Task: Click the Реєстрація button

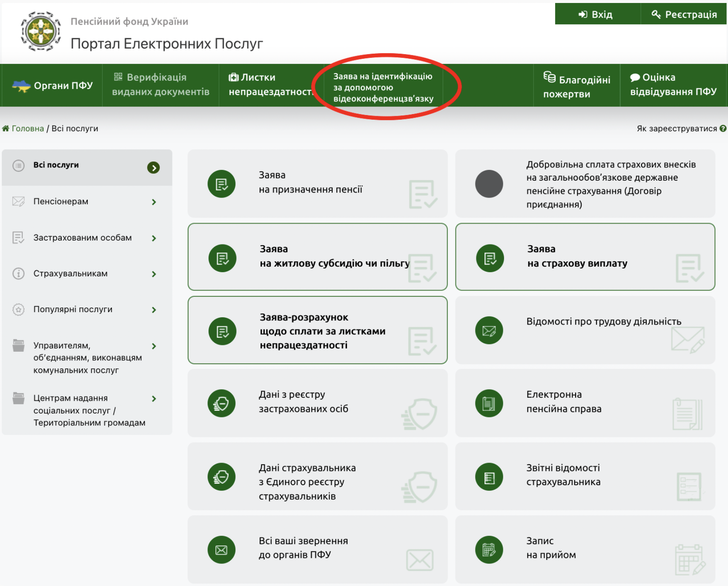Action: pyautogui.click(x=684, y=14)
